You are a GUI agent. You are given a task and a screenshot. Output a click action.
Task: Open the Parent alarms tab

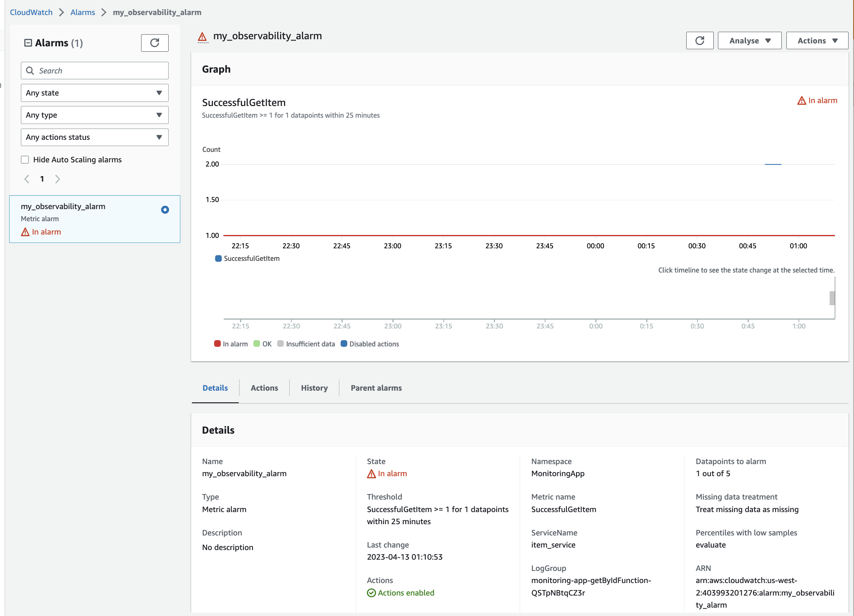click(376, 388)
